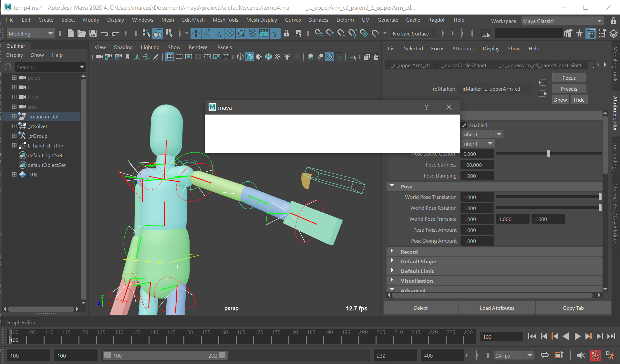Open the Ragdoll menu
Viewport: 620px width, 364px height.
coord(437,20)
